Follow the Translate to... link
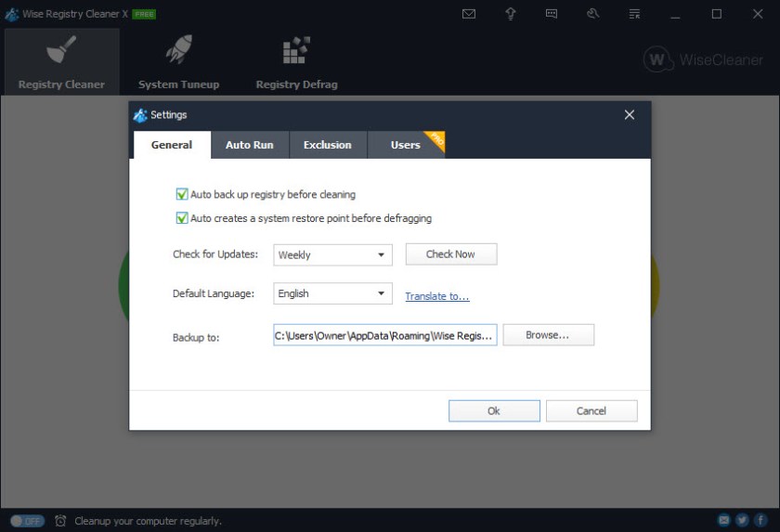The image size is (780, 532). tap(436, 296)
